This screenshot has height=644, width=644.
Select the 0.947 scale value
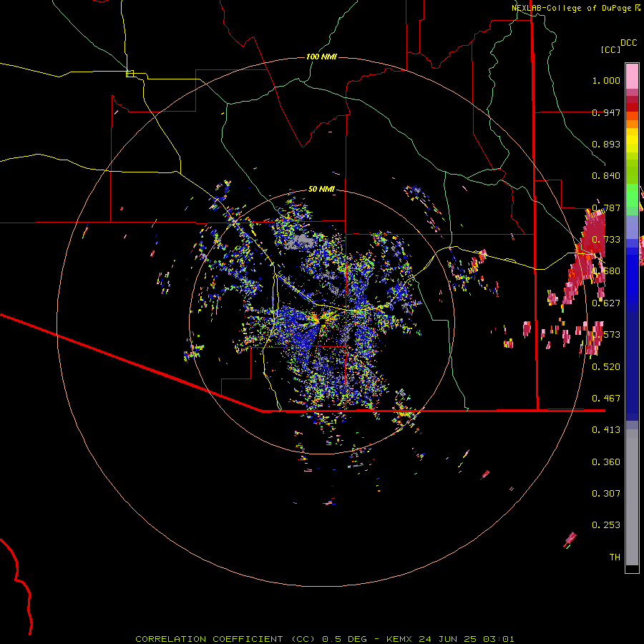(x=606, y=112)
